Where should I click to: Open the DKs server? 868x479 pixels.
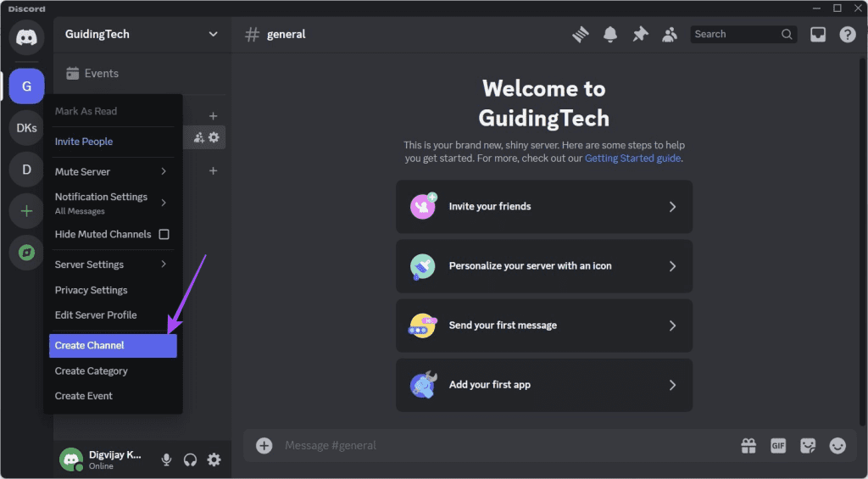pos(26,128)
